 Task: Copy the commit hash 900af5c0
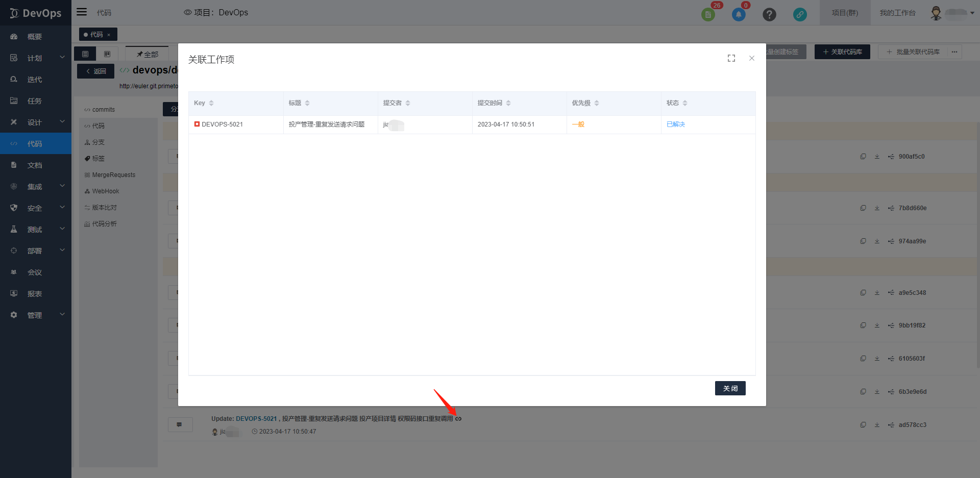click(x=863, y=157)
